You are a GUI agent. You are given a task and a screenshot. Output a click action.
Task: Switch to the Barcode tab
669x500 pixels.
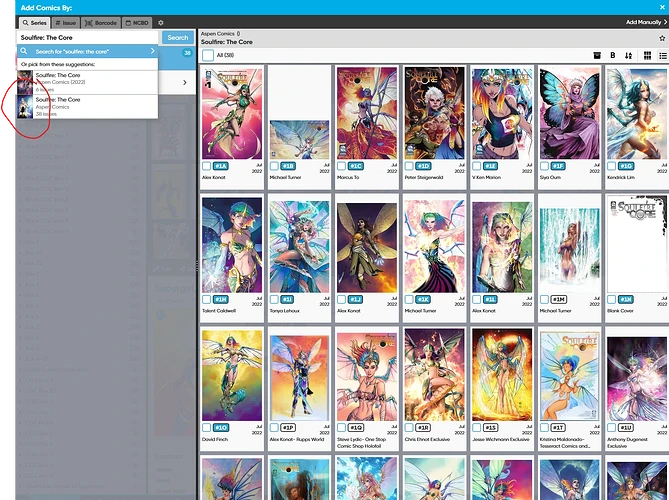tap(101, 23)
